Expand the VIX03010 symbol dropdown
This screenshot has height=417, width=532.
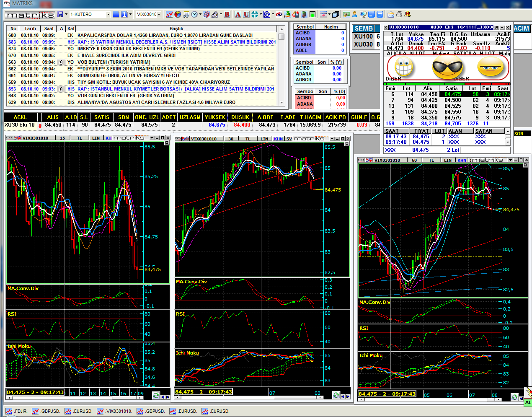(160, 14)
